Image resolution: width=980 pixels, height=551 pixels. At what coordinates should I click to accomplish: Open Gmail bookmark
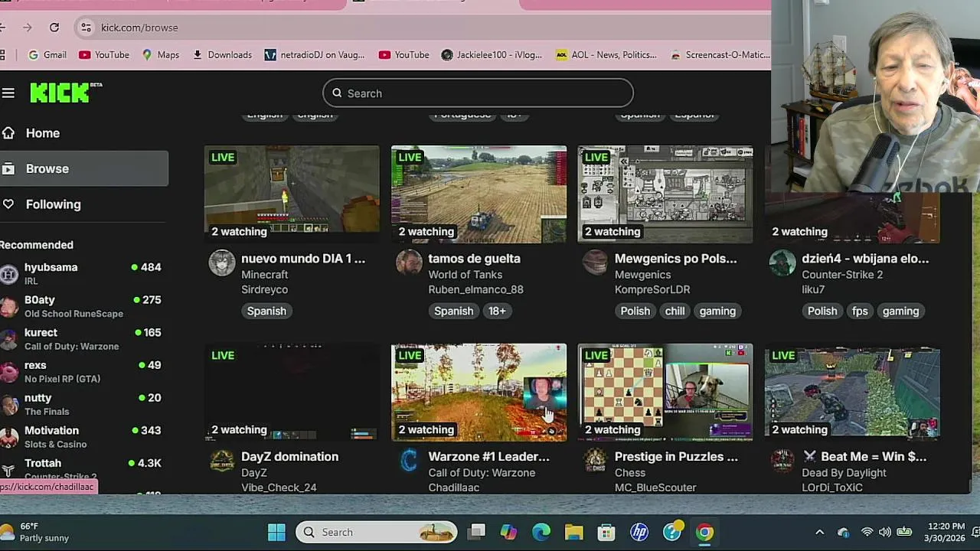click(x=47, y=55)
